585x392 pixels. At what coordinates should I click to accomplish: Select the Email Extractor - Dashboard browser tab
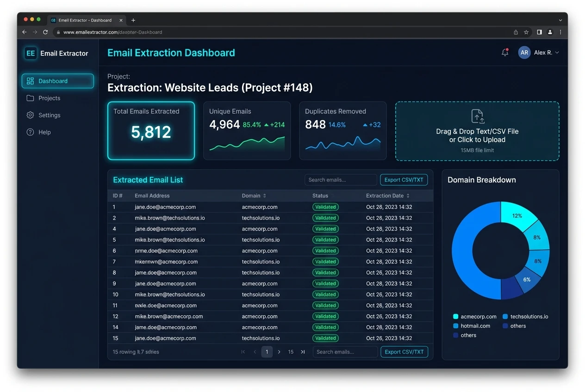[x=87, y=20]
